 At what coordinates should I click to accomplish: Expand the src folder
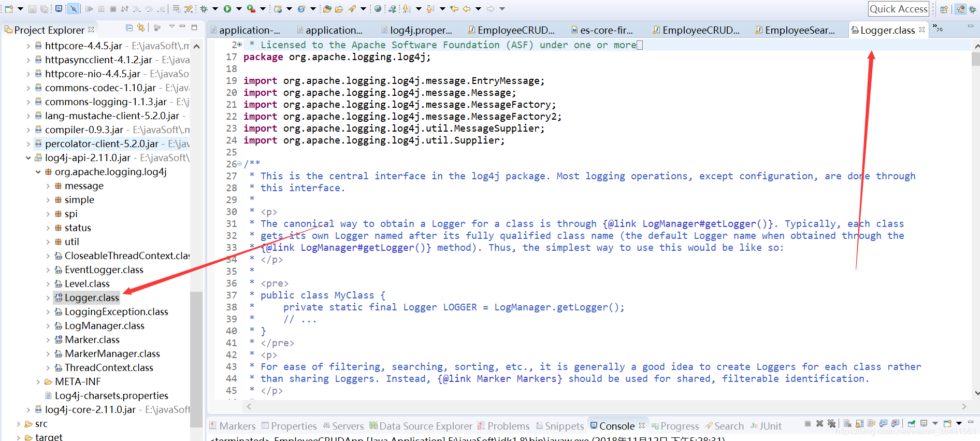(x=19, y=423)
